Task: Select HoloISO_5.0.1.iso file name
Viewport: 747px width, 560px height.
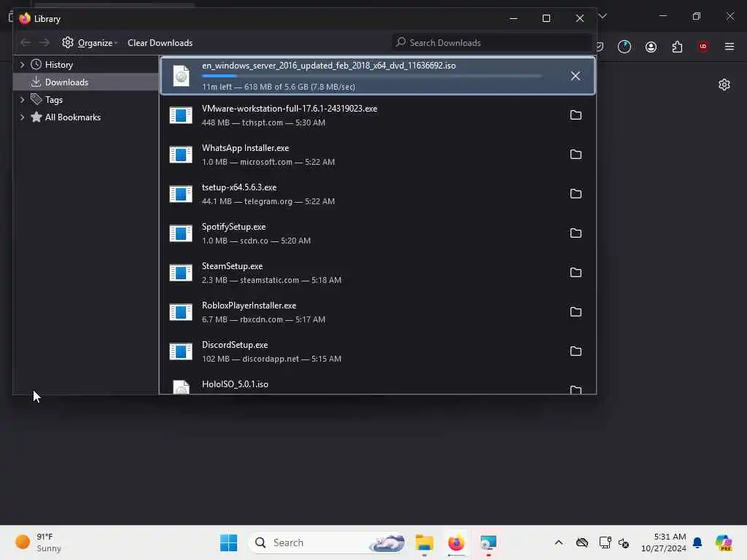Action: pyautogui.click(x=235, y=384)
